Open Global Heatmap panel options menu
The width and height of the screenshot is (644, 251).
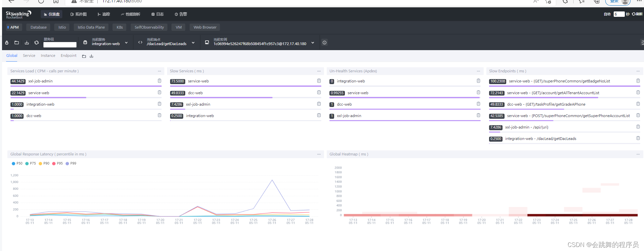tap(638, 154)
